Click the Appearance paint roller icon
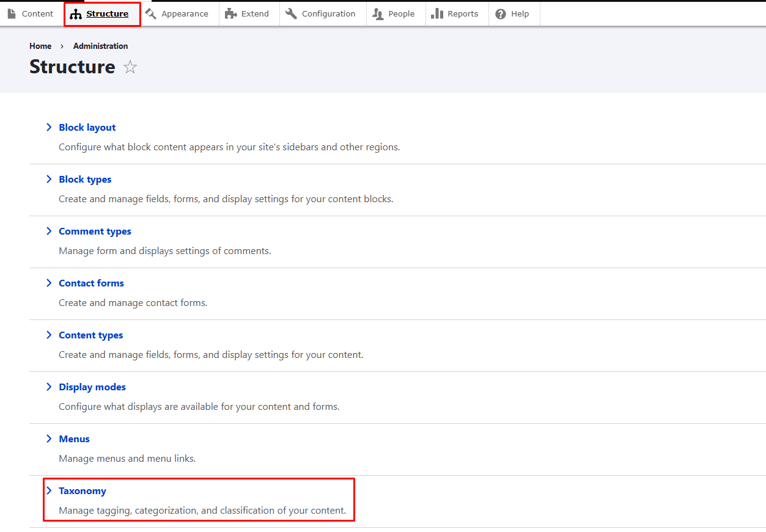766x532 pixels. [x=151, y=13]
